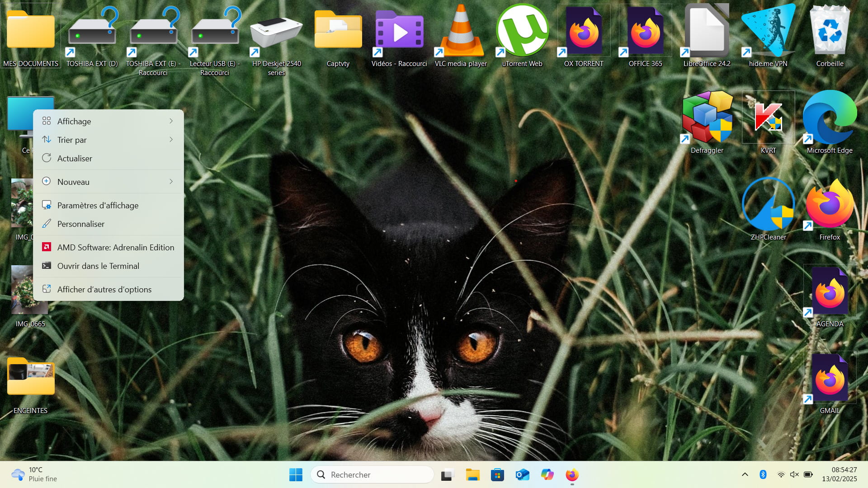Expand the Affichage chevron arrow
The width and height of the screenshot is (868, 488).
pyautogui.click(x=171, y=121)
